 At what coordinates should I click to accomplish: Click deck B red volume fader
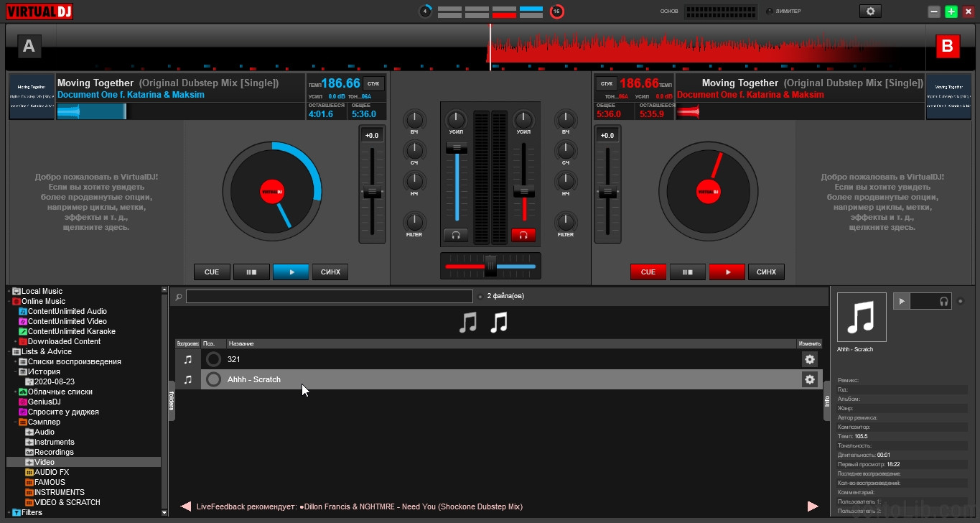pos(523,190)
